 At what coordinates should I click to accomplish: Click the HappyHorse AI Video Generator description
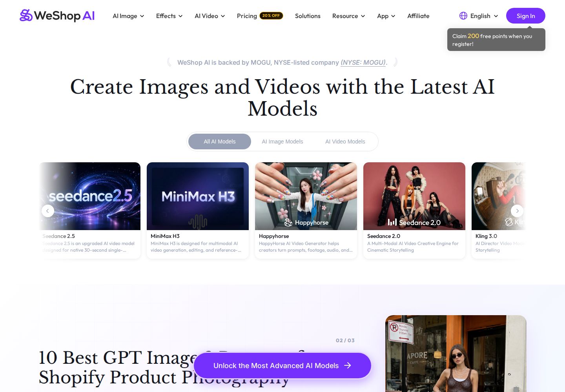[306, 247]
